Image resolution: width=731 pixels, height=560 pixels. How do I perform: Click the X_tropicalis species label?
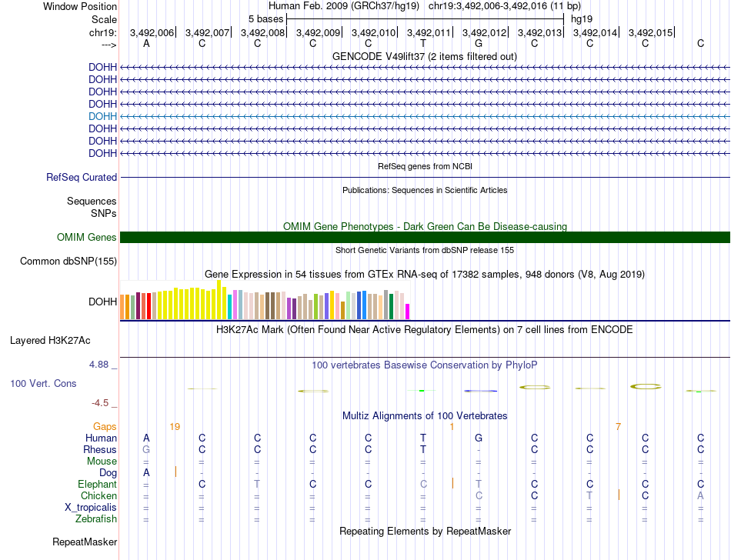pos(91,508)
